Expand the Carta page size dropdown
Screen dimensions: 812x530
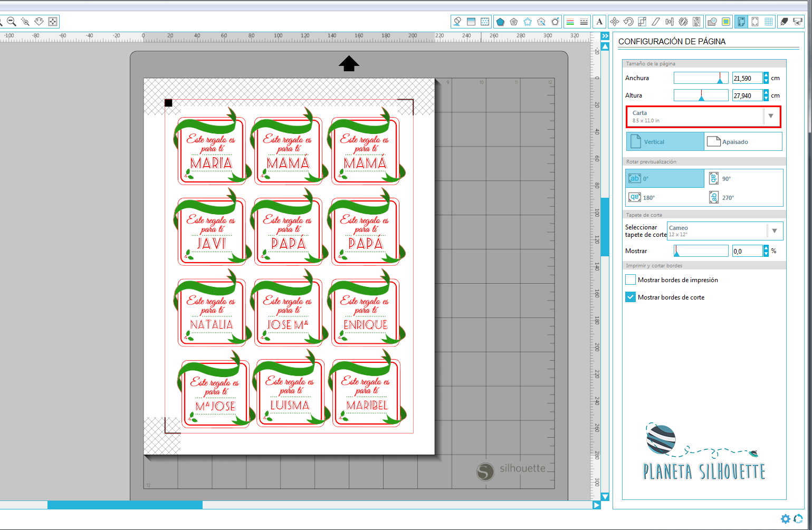click(x=771, y=117)
